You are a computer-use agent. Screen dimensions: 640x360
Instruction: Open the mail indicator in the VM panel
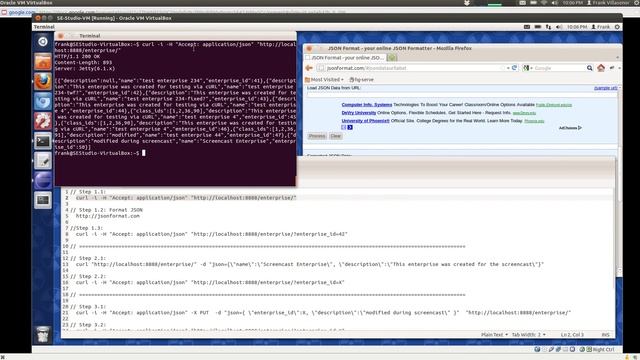(527, 27)
